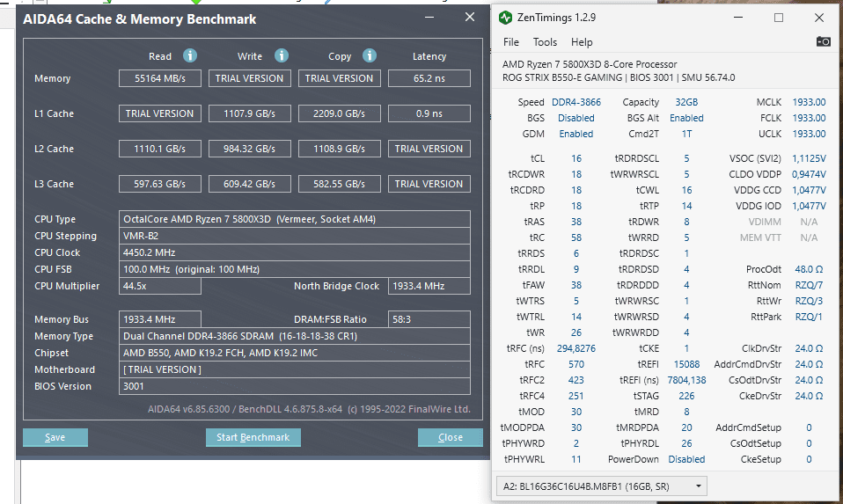
Task: Click the CPU Clock value 4450.2 MHz
Action: (x=295, y=252)
